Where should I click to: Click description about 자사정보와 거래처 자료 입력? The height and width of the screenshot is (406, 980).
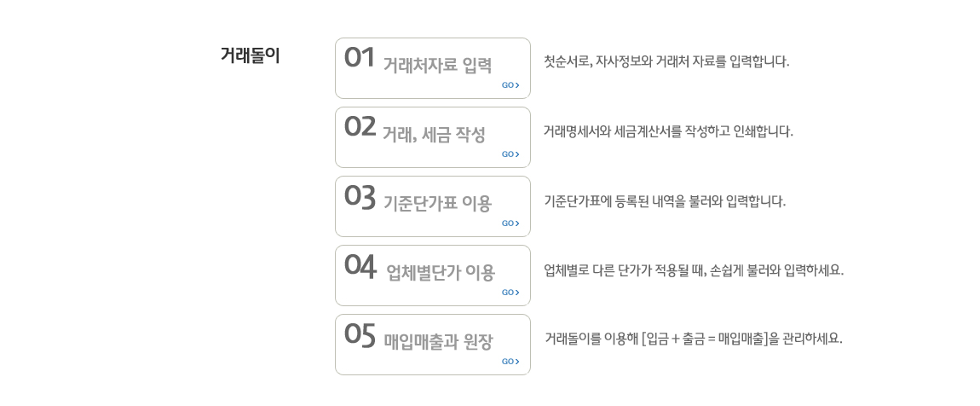[667, 62]
